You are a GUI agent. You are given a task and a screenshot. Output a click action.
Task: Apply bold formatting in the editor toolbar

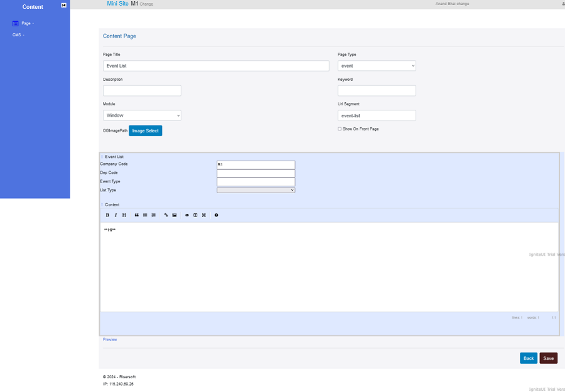(x=107, y=215)
